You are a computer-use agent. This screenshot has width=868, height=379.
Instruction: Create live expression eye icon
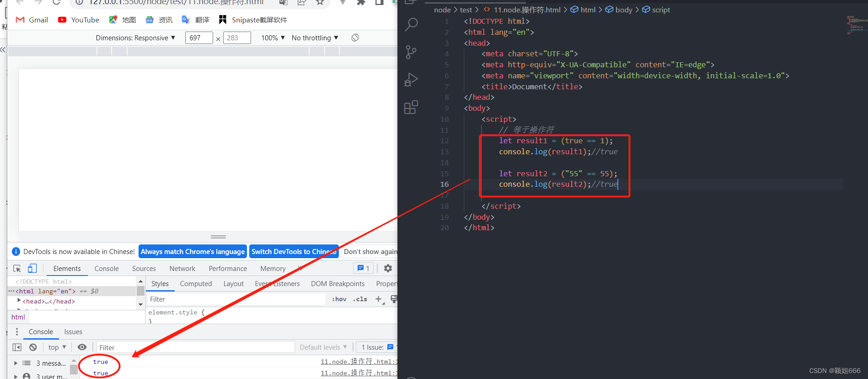[82, 347]
